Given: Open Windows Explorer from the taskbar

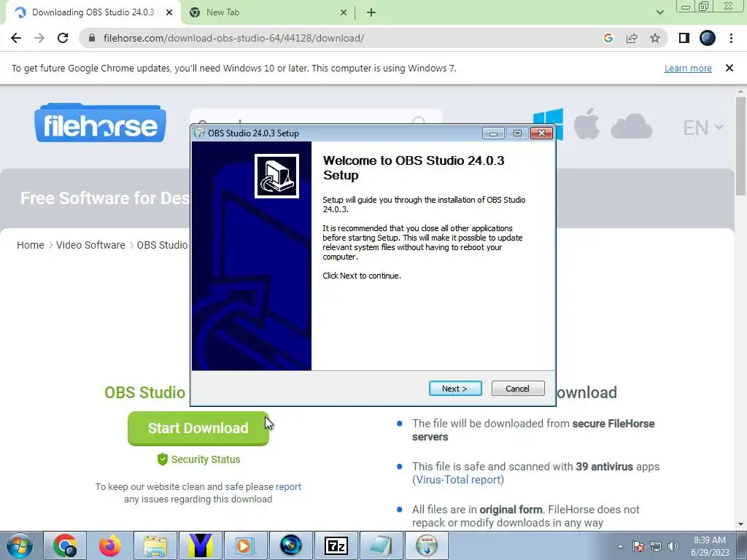Looking at the screenshot, I should click(x=155, y=545).
